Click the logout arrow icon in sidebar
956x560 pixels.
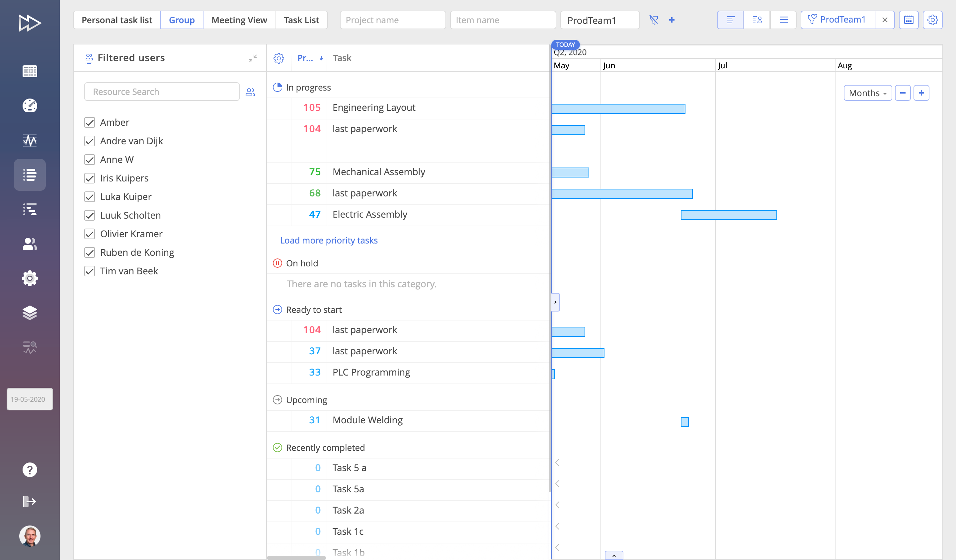pos(30,502)
